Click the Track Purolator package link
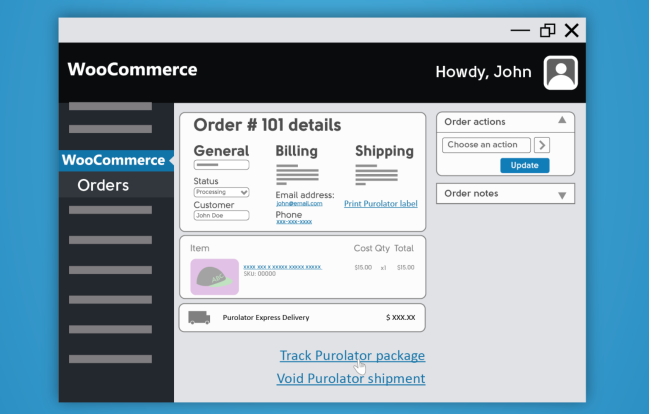The image size is (649, 414). 352,356
